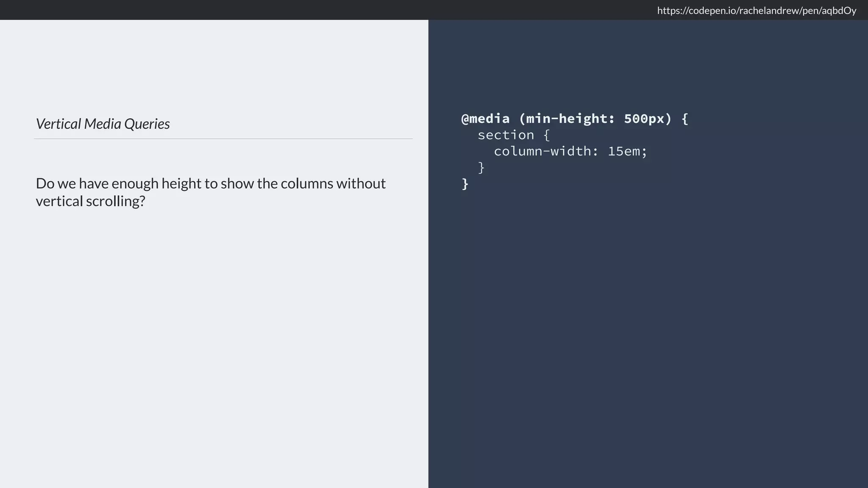Click the column-width property in code
The image size is (868, 488).
pos(542,151)
